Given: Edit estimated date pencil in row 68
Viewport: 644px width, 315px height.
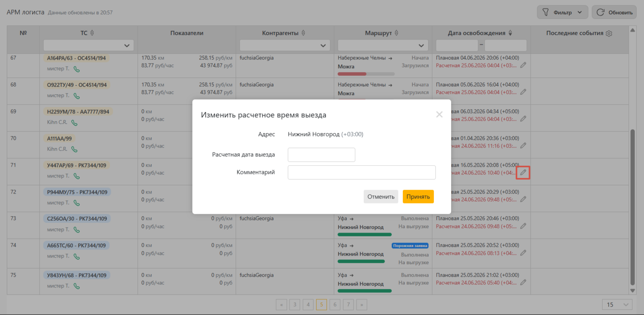Looking at the screenshot, I should [x=523, y=92].
